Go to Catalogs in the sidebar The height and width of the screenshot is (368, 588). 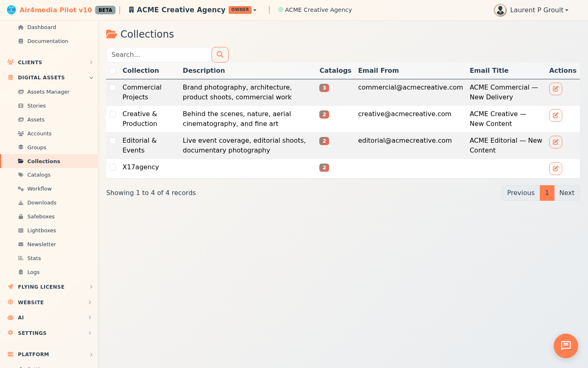pos(39,175)
